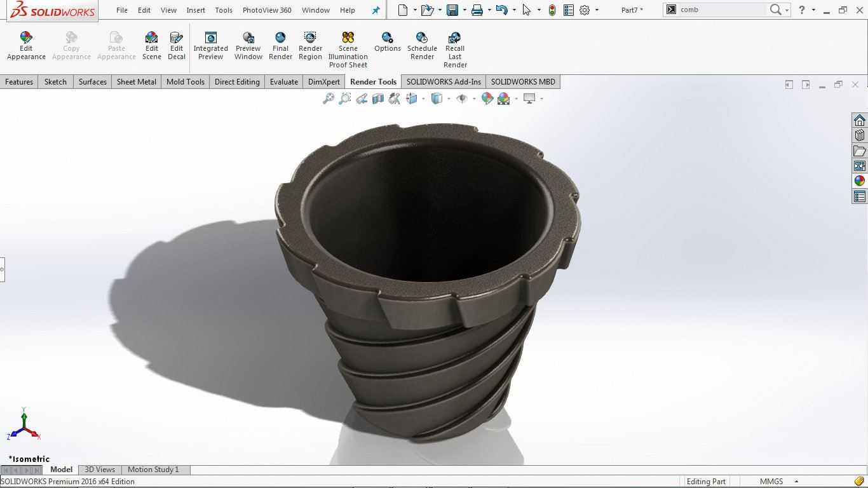Click command search input field
The image size is (868, 488).
pos(722,10)
